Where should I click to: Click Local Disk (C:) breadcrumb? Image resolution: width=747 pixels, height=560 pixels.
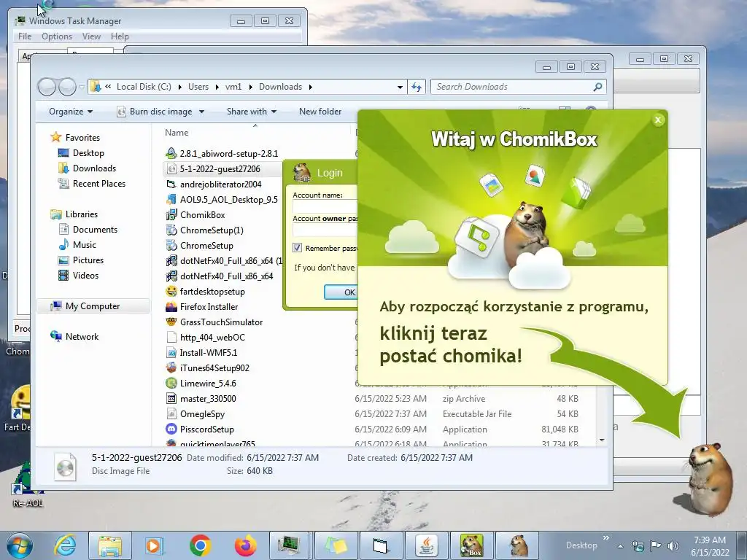(144, 87)
